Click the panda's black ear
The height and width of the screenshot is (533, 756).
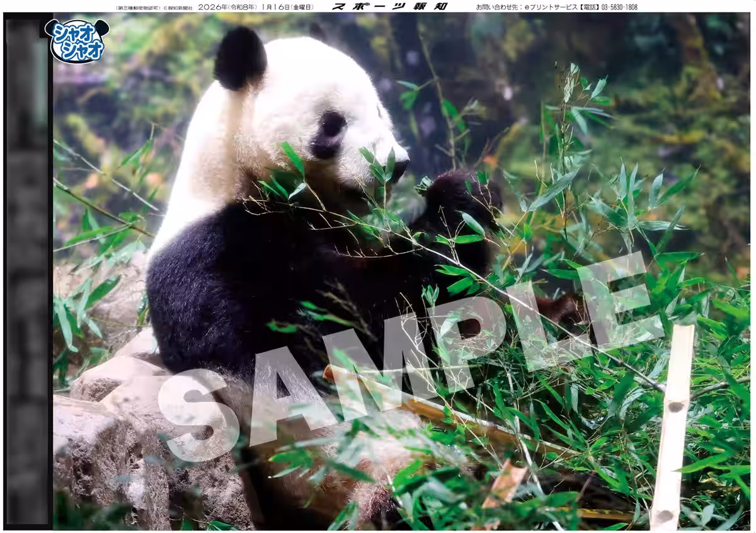pyautogui.click(x=239, y=58)
